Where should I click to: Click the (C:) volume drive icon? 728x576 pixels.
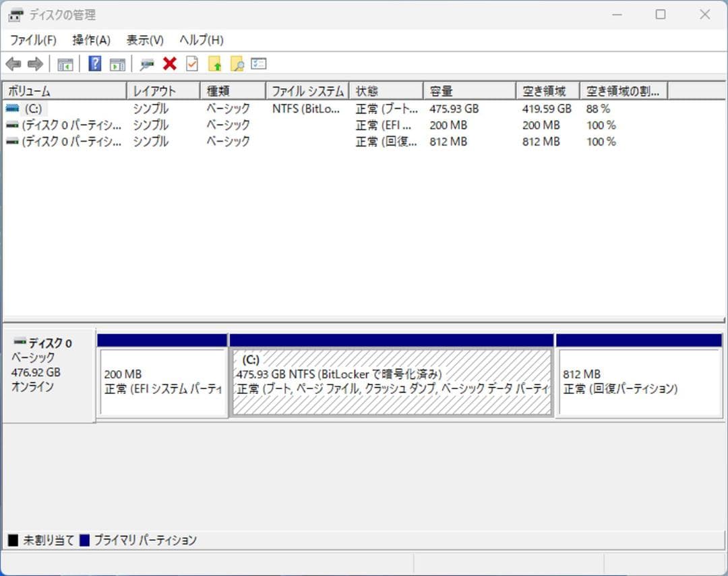[x=13, y=109]
